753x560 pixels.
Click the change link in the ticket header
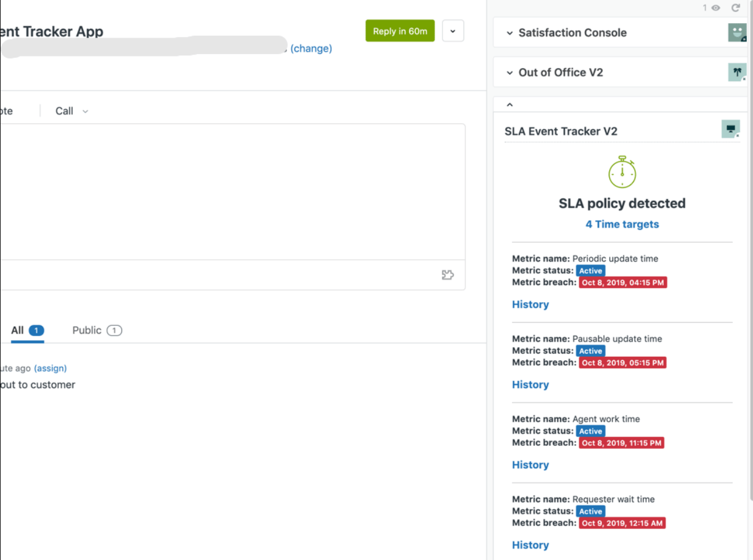coord(312,48)
